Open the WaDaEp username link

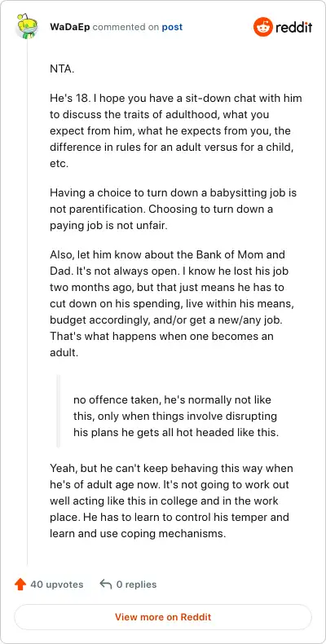pos(70,27)
